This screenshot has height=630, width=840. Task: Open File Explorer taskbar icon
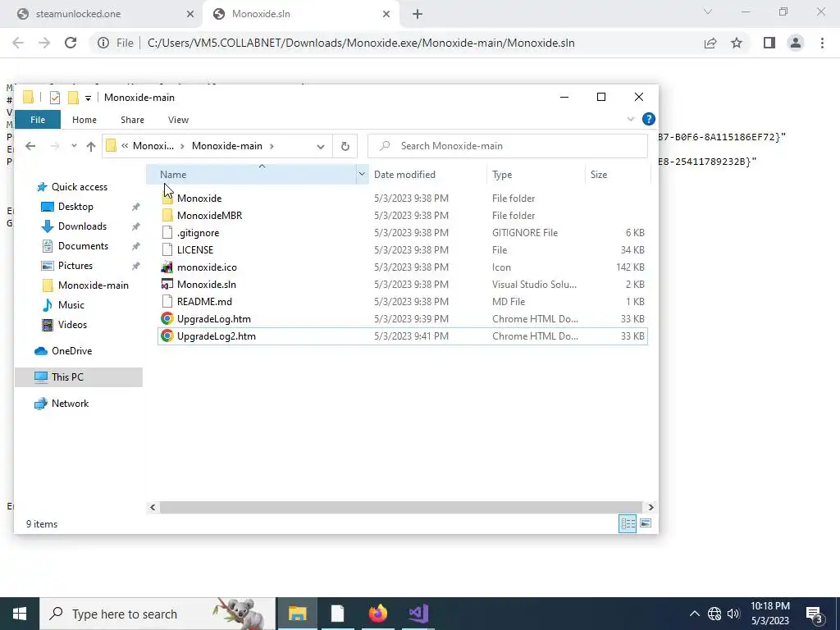[x=297, y=614]
